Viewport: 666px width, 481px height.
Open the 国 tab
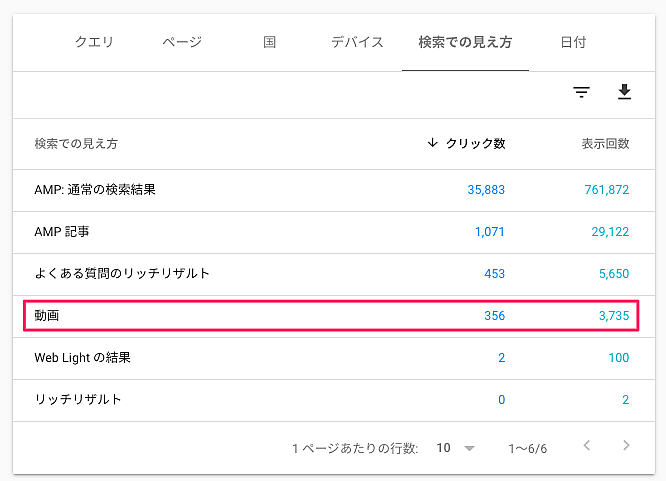[x=270, y=42]
